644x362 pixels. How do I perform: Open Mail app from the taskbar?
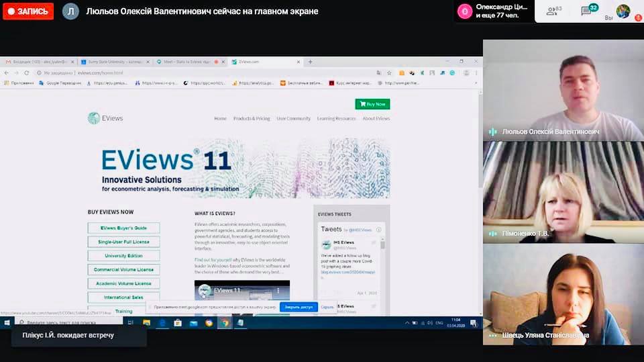[193, 323]
